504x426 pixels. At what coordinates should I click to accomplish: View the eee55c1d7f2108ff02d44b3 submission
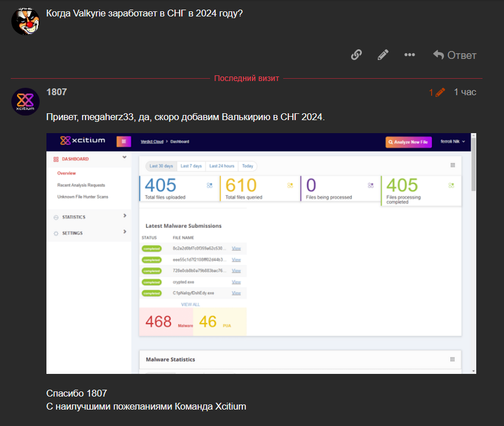click(x=236, y=260)
